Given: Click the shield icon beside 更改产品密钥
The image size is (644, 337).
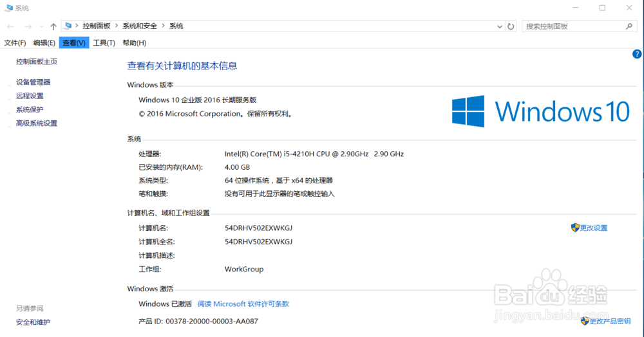Looking at the screenshot, I should pos(585,321).
